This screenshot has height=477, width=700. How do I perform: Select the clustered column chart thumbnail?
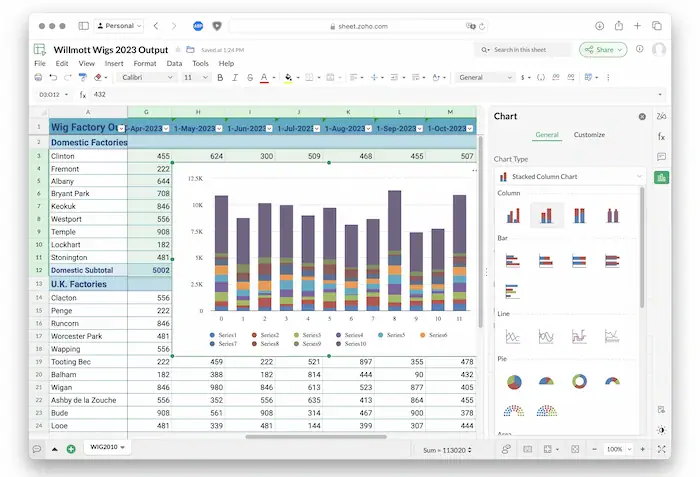pos(514,215)
